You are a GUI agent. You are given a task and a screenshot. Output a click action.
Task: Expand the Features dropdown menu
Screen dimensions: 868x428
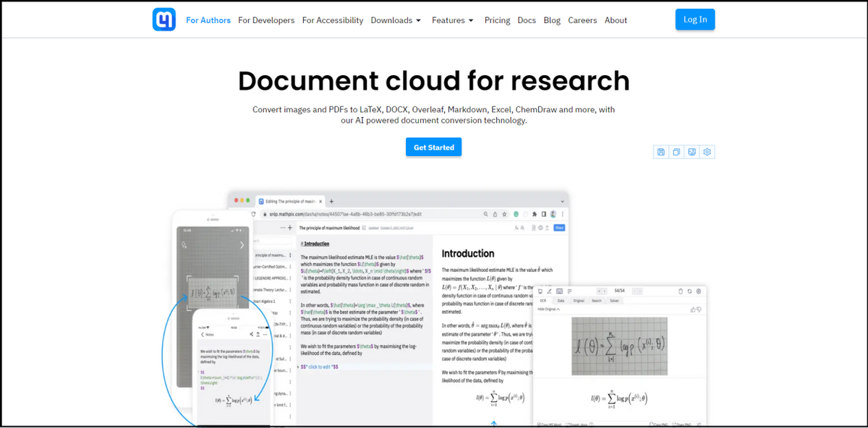[453, 20]
